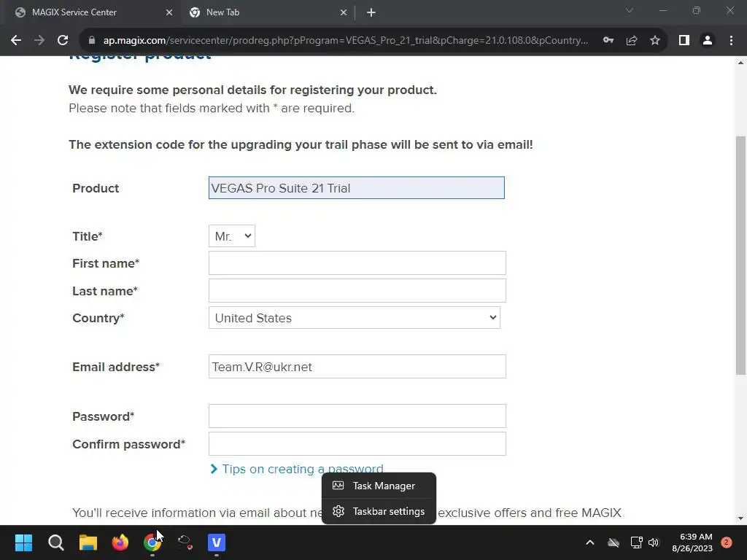The width and height of the screenshot is (747, 560).
Task: Focus the Password input field
Action: coord(357,416)
